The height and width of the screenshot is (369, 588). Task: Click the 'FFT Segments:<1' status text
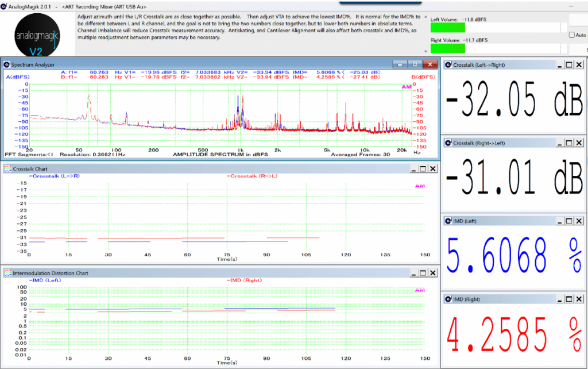point(29,154)
